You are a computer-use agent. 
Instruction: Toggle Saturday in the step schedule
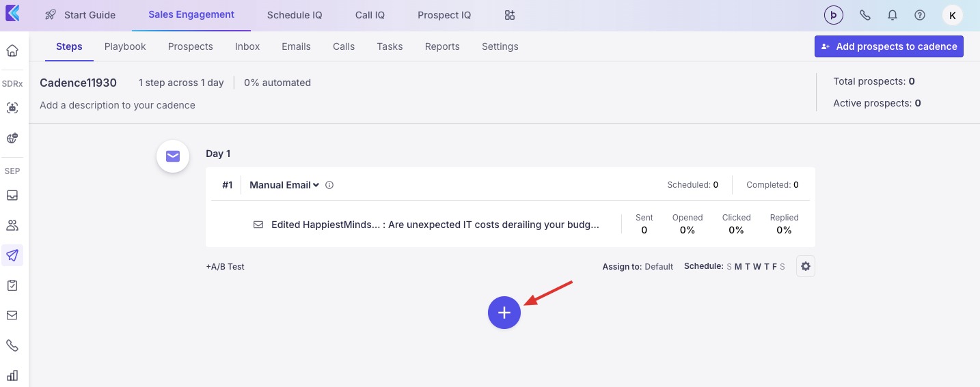coord(782,266)
